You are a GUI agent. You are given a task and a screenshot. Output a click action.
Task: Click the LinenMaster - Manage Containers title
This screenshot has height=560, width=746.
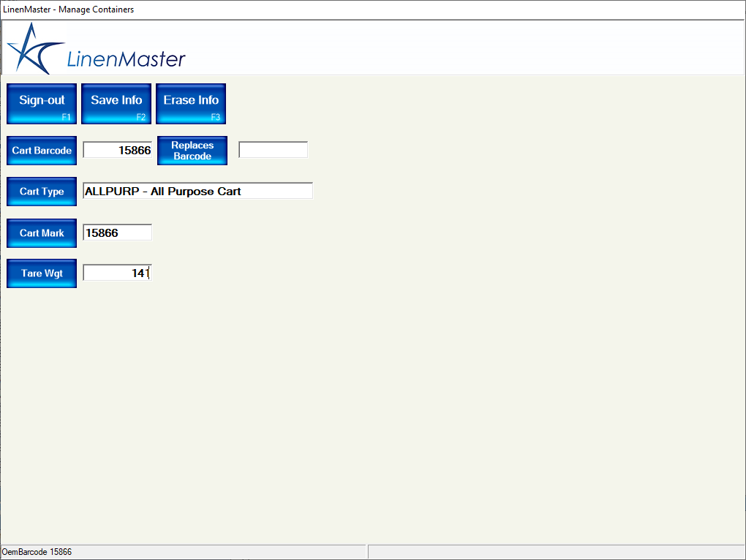coord(68,10)
